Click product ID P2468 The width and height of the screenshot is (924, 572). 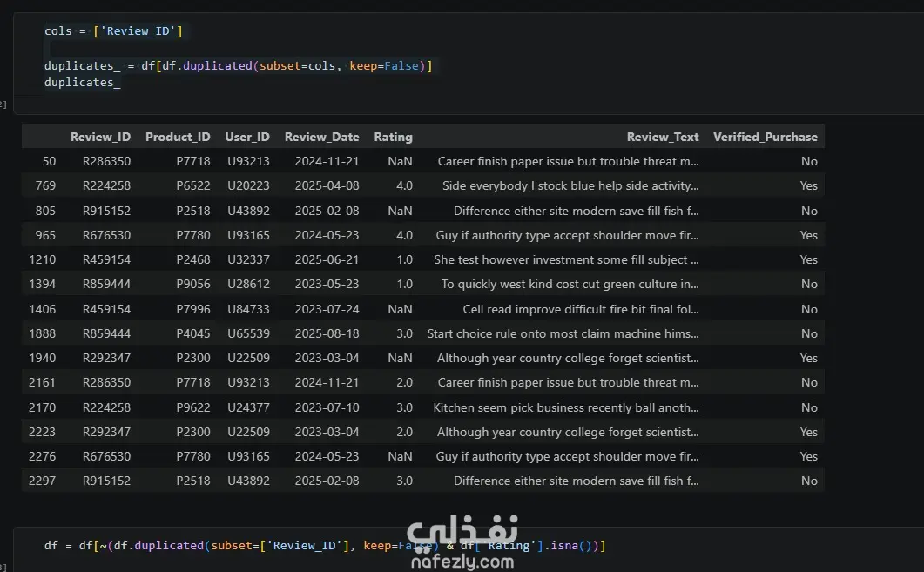[193, 259]
